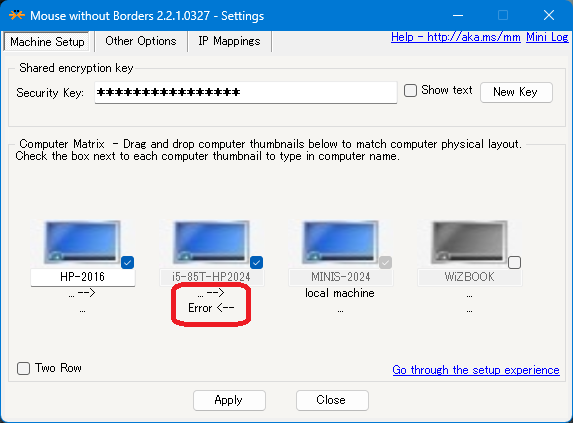This screenshot has width=573, height=423.
Task: Click the 'Error <--' status text
Action: coord(211,308)
